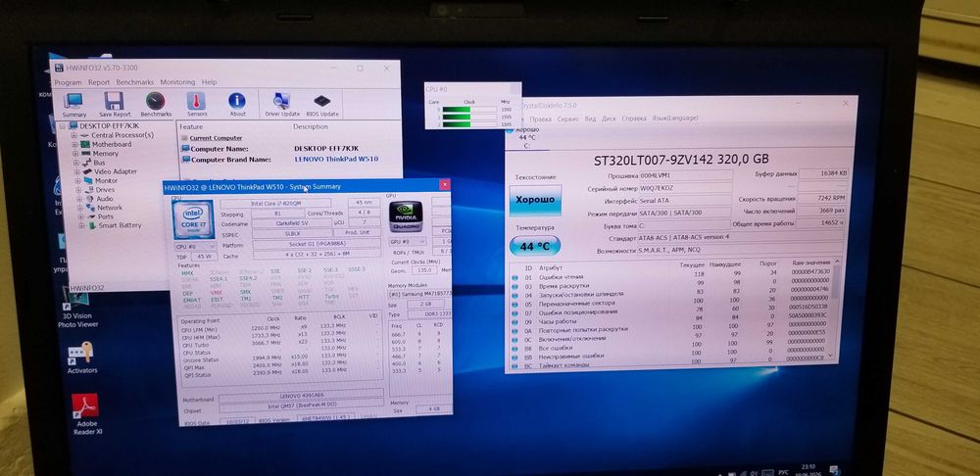Select Audio tree item
Image resolution: width=980 pixels, height=476 pixels.
coord(99,199)
